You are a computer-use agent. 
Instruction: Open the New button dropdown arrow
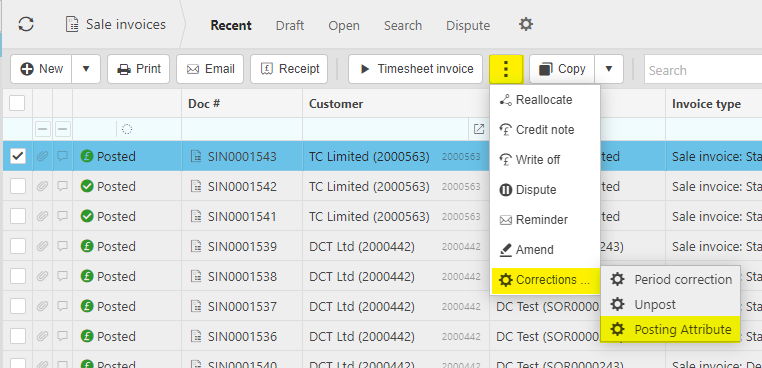86,69
